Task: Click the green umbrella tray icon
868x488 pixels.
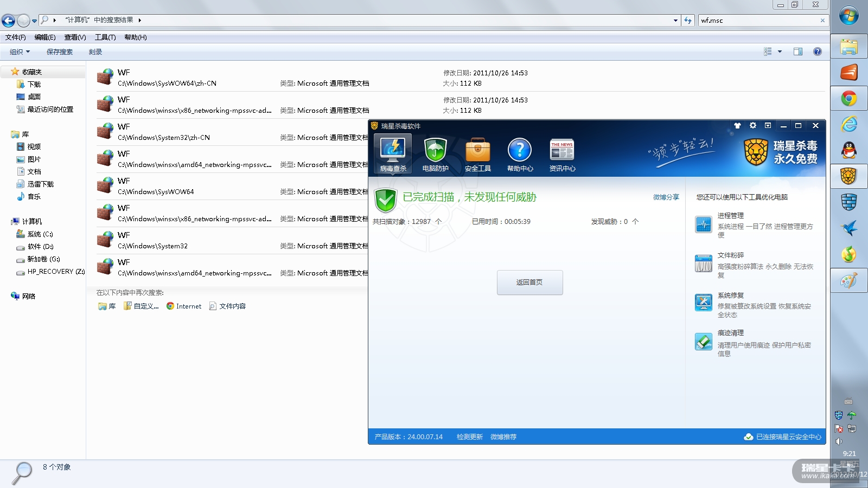Action: coord(852,416)
